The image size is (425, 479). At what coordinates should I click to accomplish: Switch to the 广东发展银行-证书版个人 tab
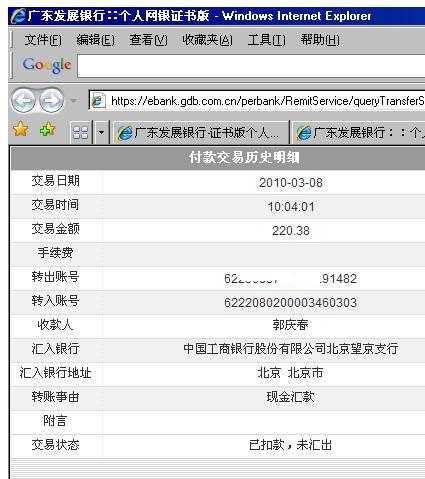pos(201,133)
